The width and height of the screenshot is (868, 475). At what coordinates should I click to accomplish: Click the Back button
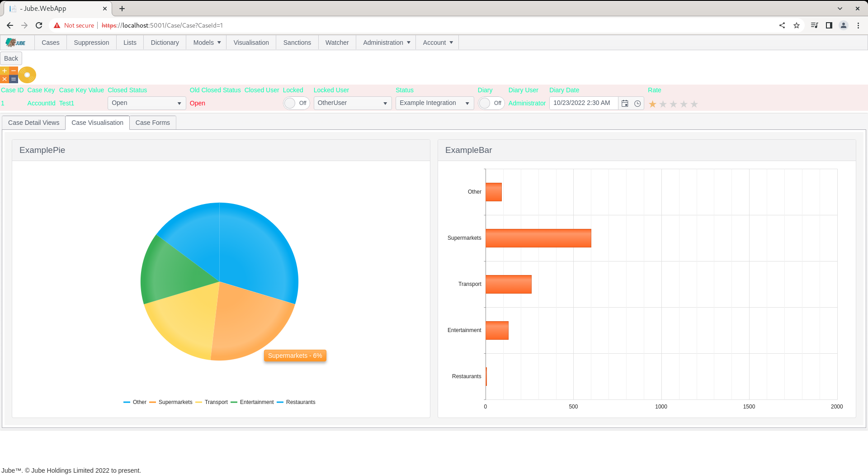[x=11, y=58]
